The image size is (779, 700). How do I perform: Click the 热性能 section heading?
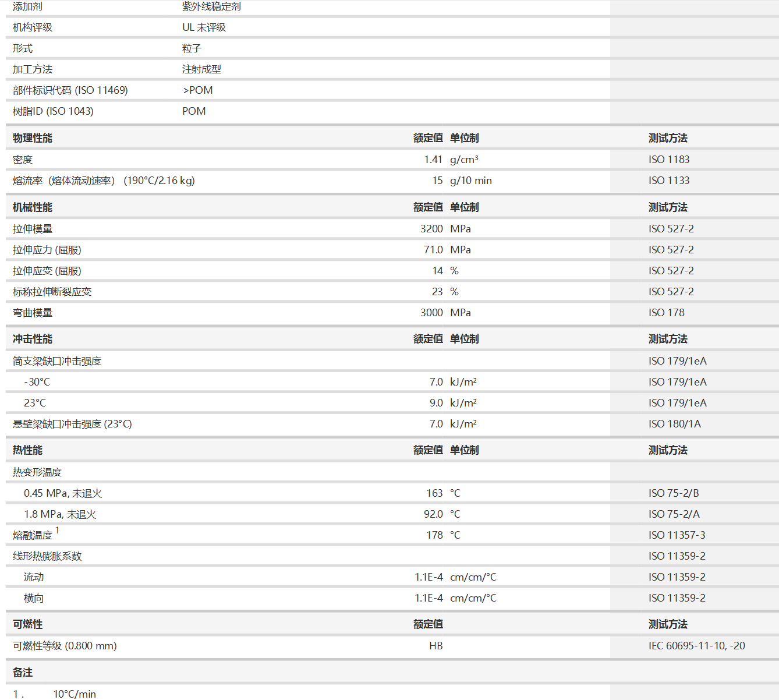27,450
